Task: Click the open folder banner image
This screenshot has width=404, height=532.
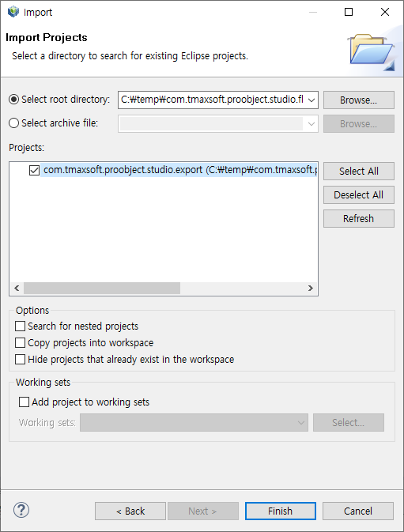Action: (371, 52)
